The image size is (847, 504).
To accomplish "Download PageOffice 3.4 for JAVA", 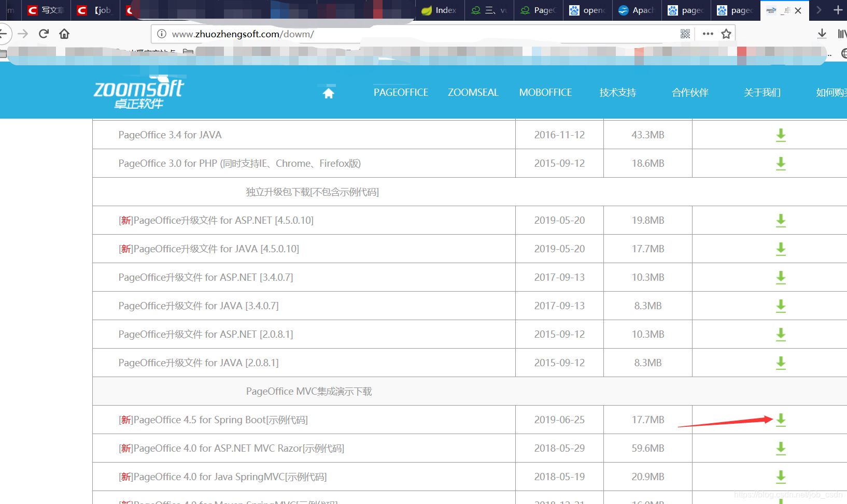I will coord(781,135).
